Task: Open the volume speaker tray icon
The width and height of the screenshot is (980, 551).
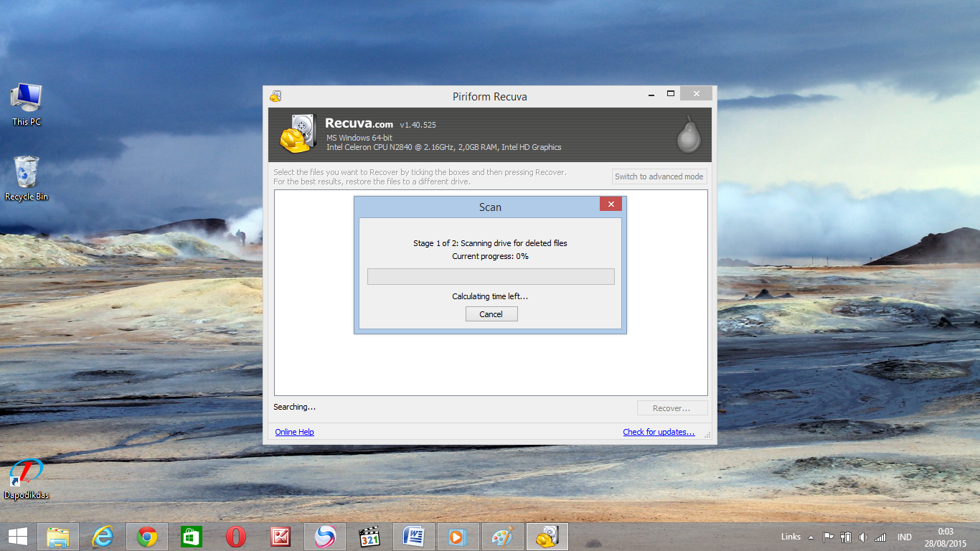Action: click(863, 537)
